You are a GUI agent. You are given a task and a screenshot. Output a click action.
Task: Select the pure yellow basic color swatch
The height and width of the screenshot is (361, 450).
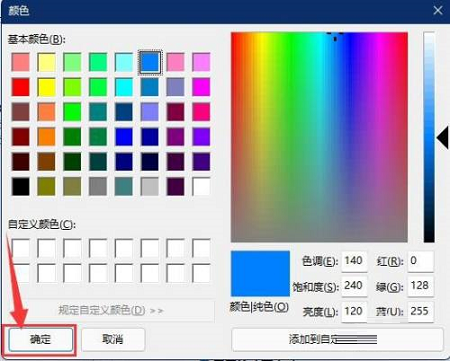tap(46, 87)
